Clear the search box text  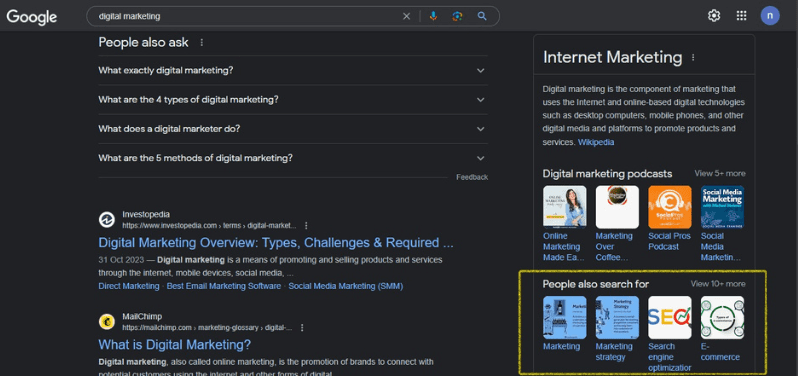tap(406, 16)
